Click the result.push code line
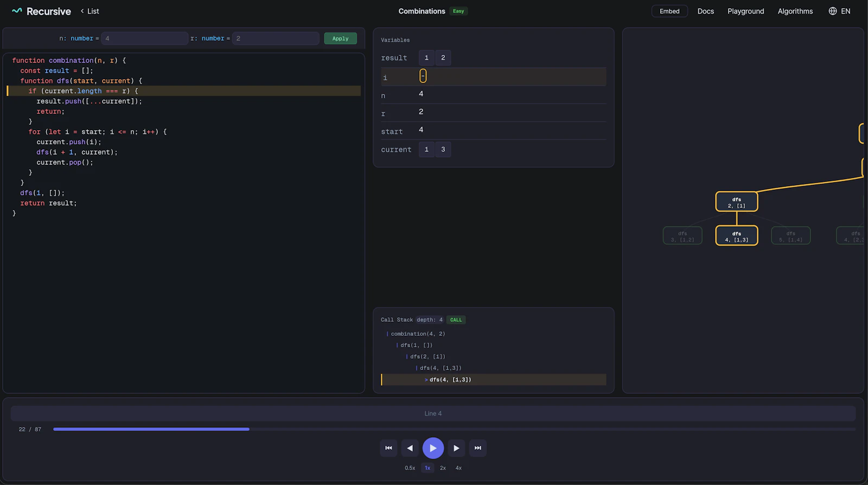This screenshot has height=485, width=868. [89, 101]
